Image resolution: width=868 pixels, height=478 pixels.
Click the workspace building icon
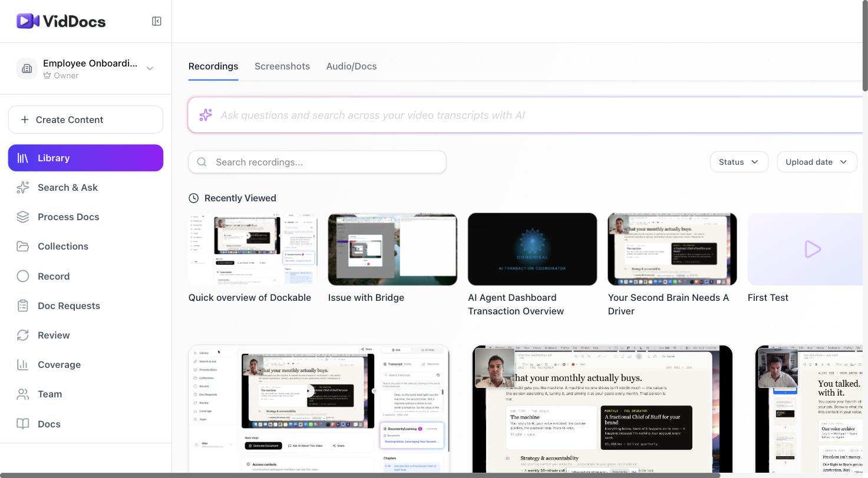point(27,68)
